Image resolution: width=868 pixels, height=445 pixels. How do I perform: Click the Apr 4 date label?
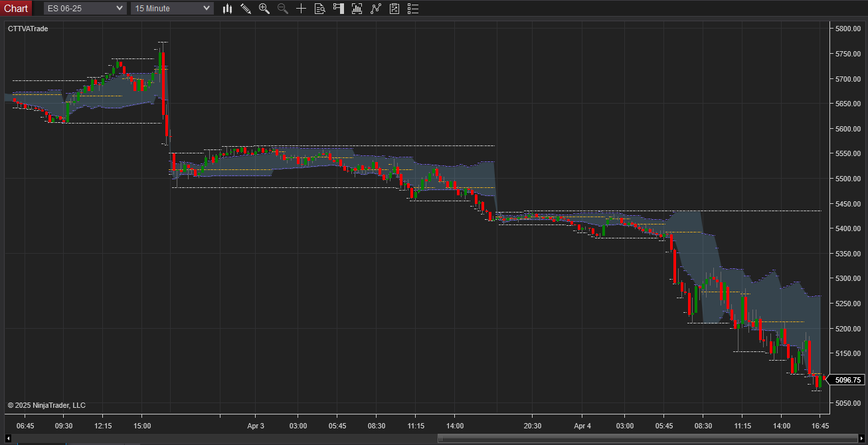[582, 426]
